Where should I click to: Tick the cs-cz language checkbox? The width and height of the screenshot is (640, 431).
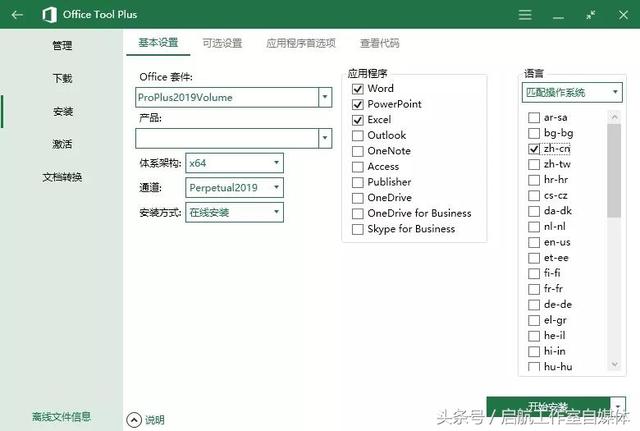[534, 196]
